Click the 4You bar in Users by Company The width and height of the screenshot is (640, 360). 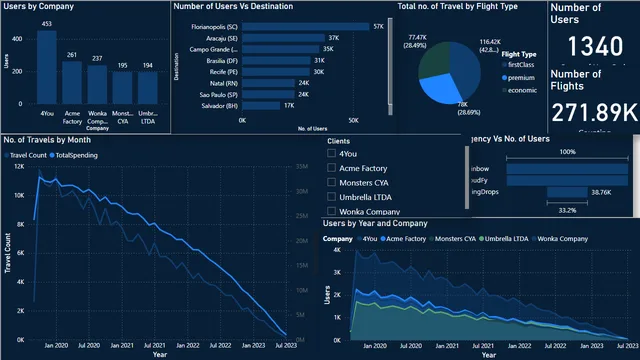(x=47, y=67)
